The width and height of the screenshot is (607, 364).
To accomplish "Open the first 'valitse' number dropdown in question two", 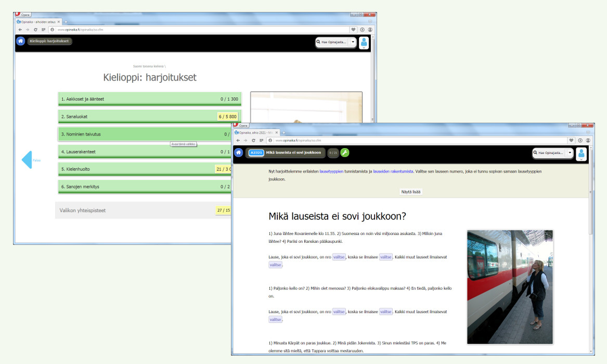I will [339, 311].
